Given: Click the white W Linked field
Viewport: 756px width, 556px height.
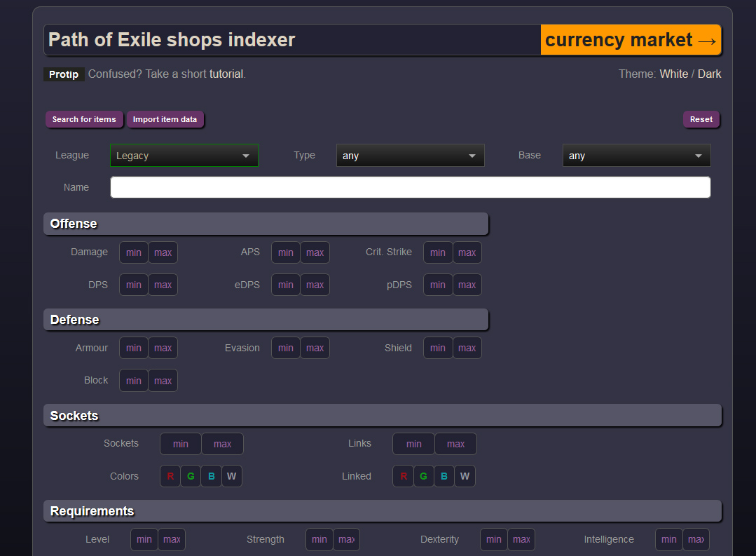Looking at the screenshot, I should coord(465,476).
